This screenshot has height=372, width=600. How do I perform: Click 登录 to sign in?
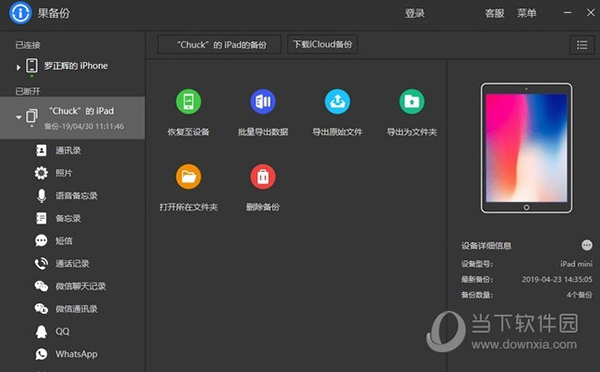(x=415, y=13)
